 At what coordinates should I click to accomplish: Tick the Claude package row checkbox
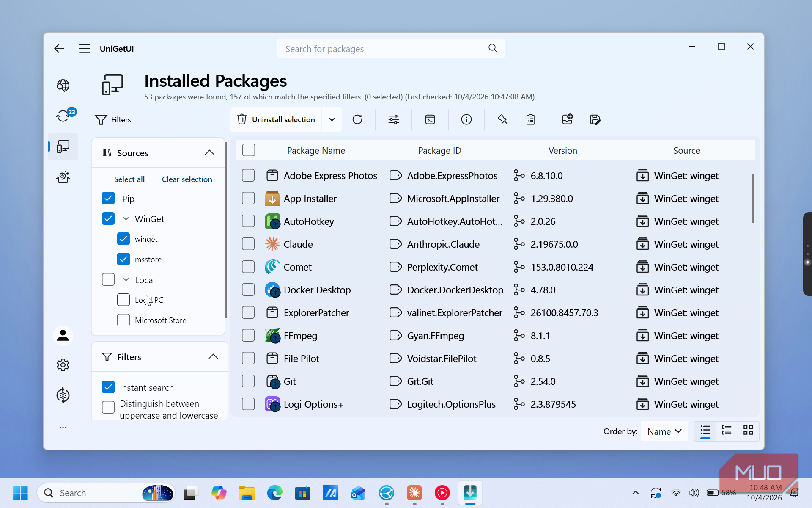click(248, 244)
